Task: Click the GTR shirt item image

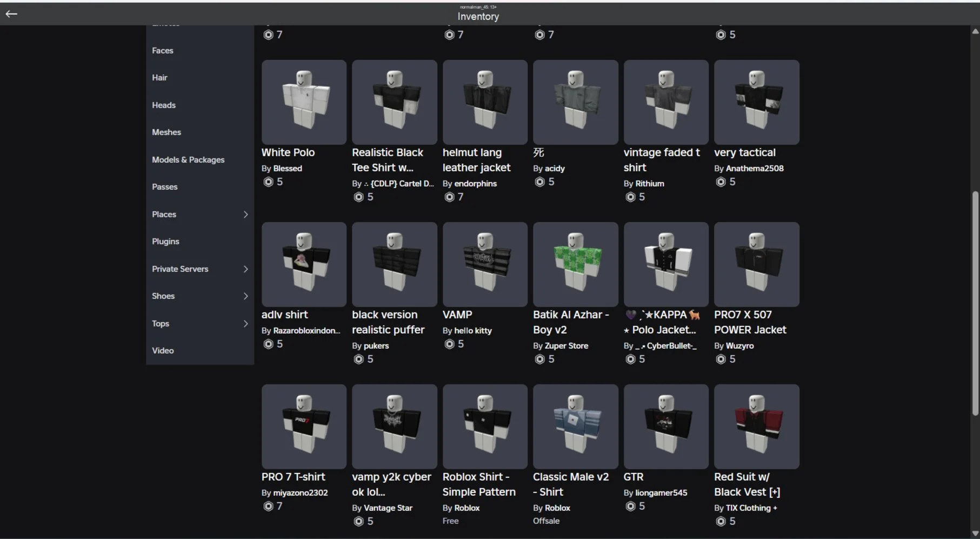Action: click(x=665, y=427)
